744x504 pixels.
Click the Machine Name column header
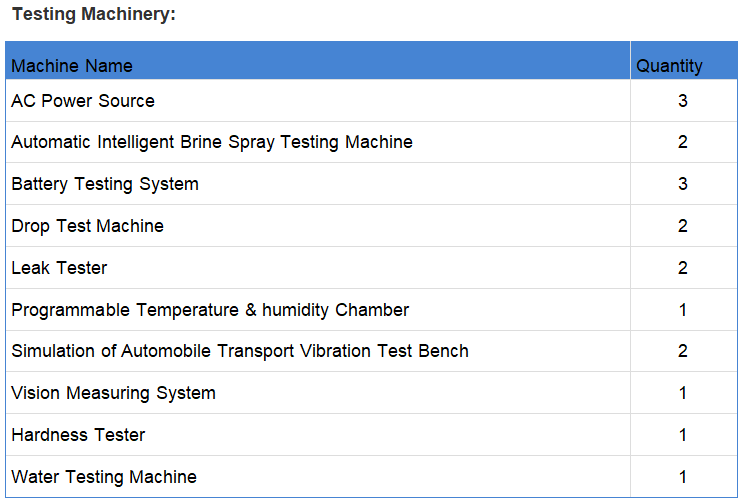[x=72, y=65]
